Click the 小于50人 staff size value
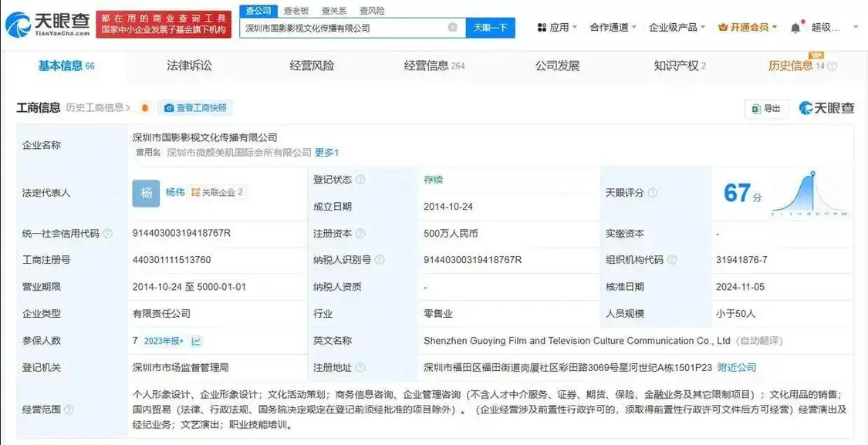868x445 pixels. [736, 314]
